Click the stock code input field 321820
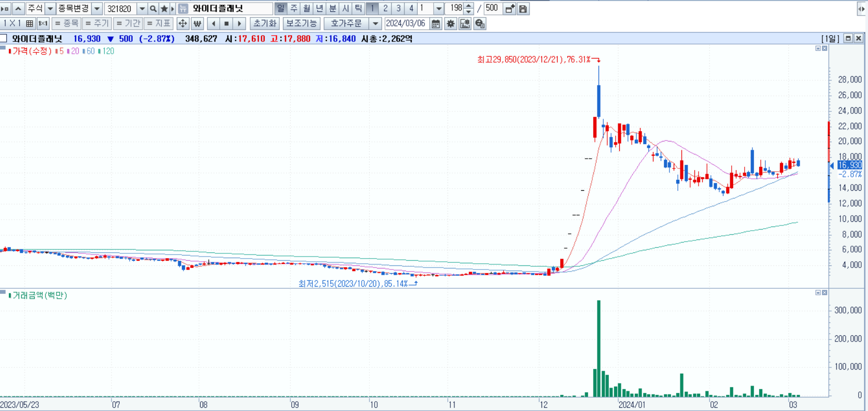The height and width of the screenshot is (411, 868). (x=121, y=9)
